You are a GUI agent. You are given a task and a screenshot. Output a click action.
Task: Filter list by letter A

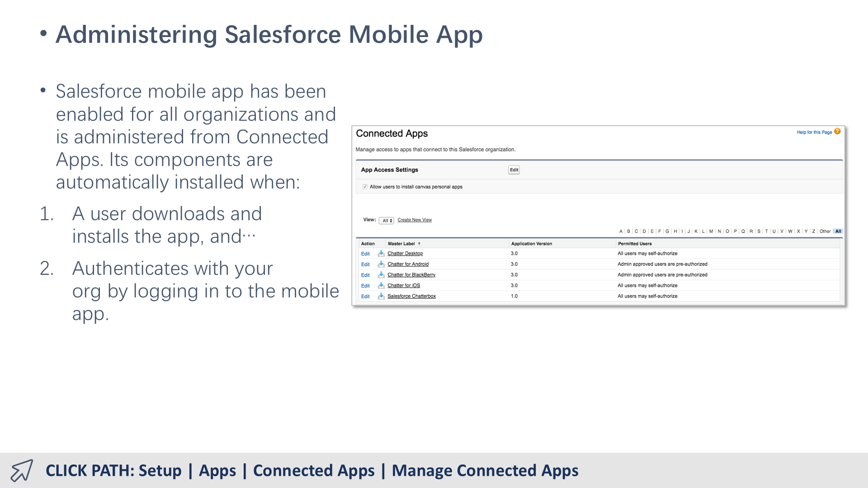(x=621, y=231)
